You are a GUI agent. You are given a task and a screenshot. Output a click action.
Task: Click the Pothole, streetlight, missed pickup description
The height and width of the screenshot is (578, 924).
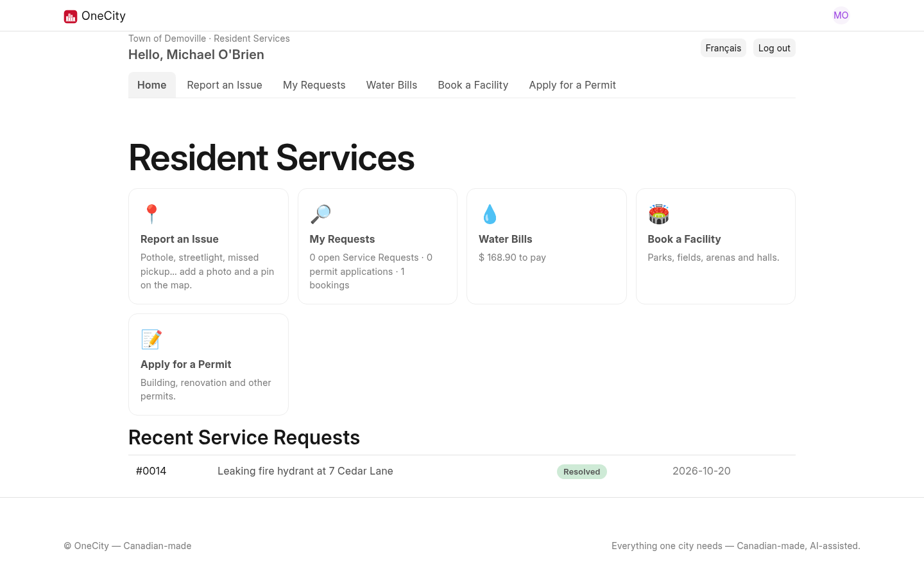click(207, 271)
